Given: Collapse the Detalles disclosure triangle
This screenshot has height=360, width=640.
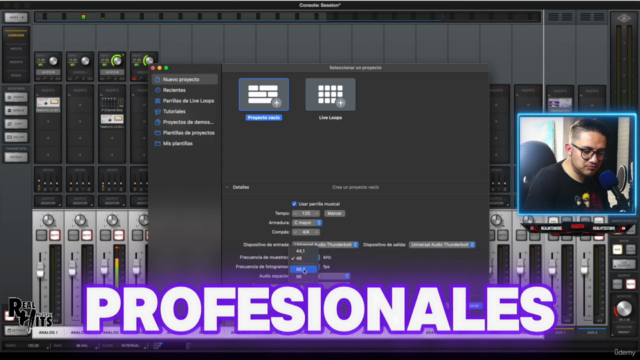Looking at the screenshot, I should 227,187.
